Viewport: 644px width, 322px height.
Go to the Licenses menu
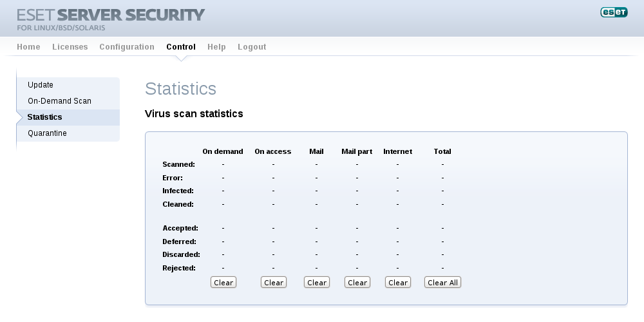tap(70, 47)
